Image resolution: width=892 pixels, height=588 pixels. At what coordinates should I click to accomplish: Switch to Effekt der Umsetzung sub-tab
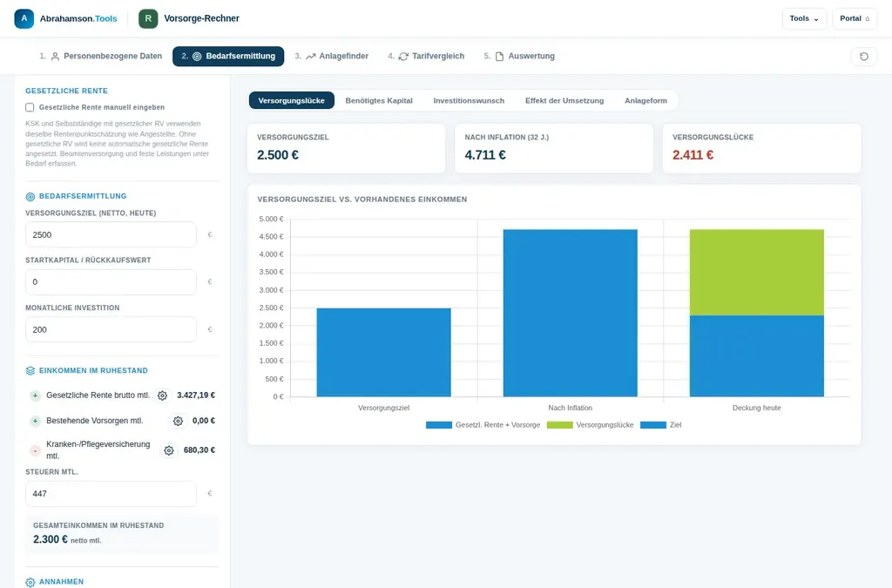tap(564, 101)
